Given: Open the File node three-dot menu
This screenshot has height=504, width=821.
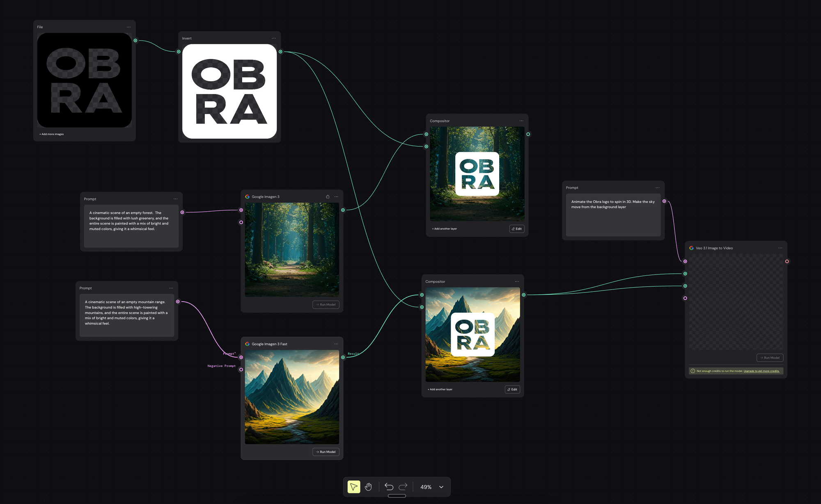Looking at the screenshot, I should click(x=128, y=27).
